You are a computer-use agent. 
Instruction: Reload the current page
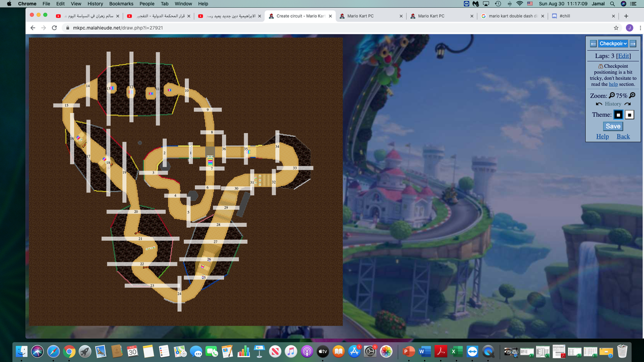click(55, 28)
